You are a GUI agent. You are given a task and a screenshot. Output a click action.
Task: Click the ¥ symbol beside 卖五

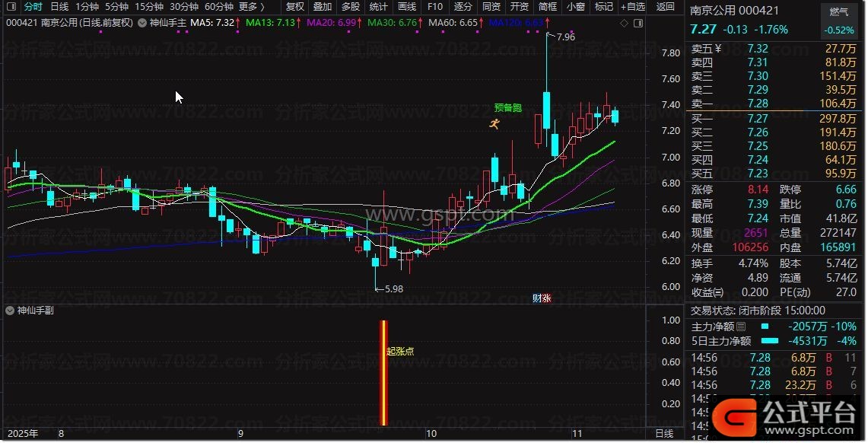tap(717, 49)
